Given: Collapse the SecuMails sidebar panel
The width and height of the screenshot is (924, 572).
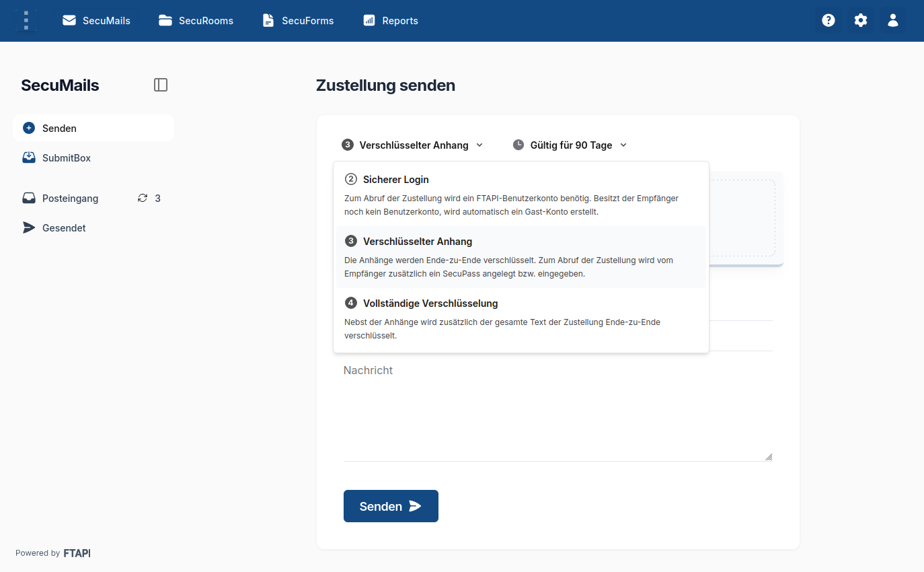Looking at the screenshot, I should (x=161, y=85).
